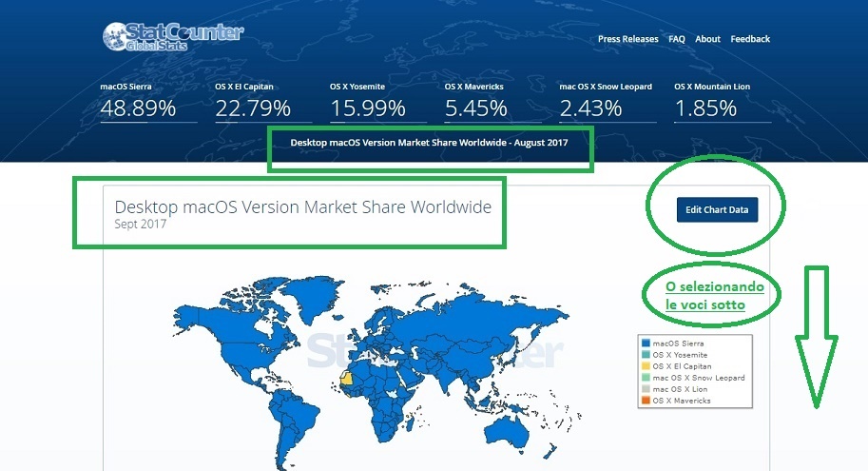This screenshot has width=868, height=471.
Task: Select the macOS Sierra 48.89% stat
Action: (148, 102)
